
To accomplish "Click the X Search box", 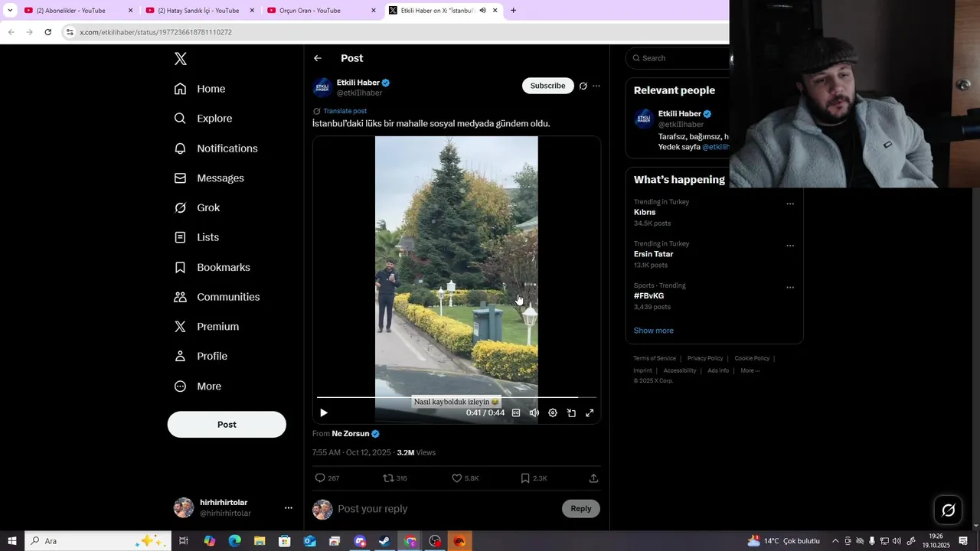I will pyautogui.click(x=678, y=58).
